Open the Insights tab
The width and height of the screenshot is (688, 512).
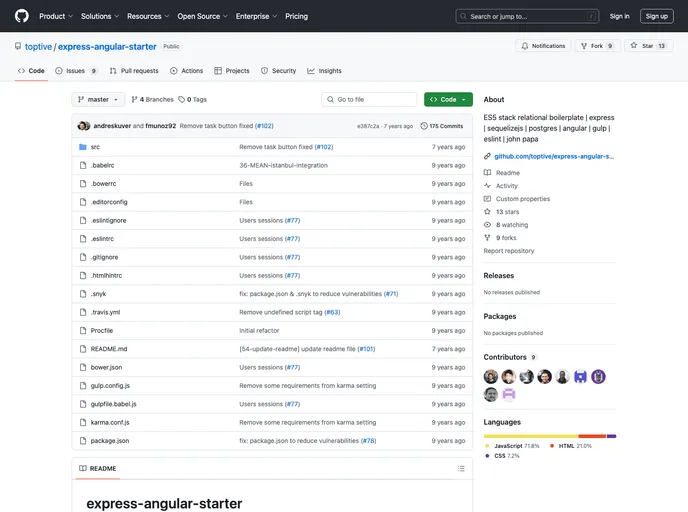[x=324, y=71]
